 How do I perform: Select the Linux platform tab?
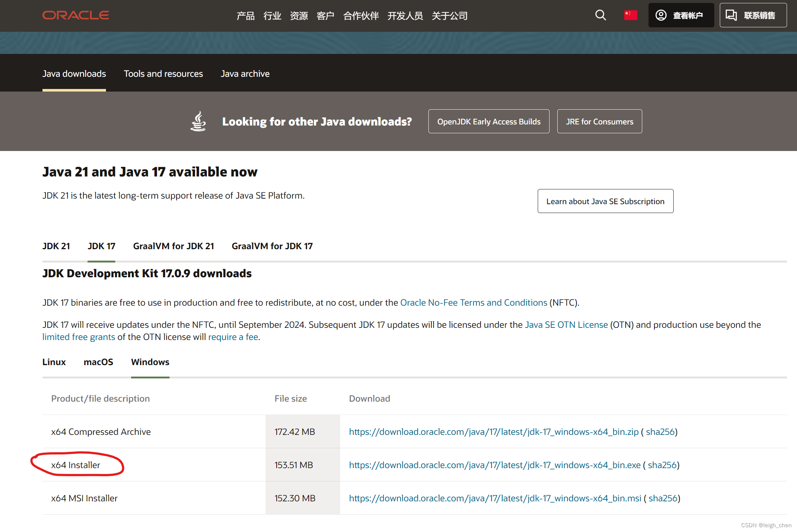pyautogui.click(x=54, y=362)
